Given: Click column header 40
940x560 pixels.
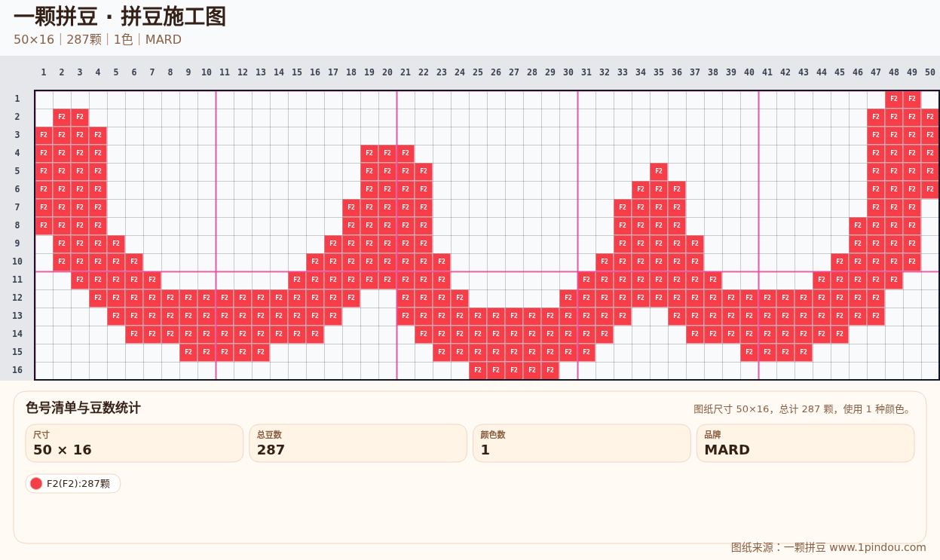Looking at the screenshot, I should (x=749, y=72).
